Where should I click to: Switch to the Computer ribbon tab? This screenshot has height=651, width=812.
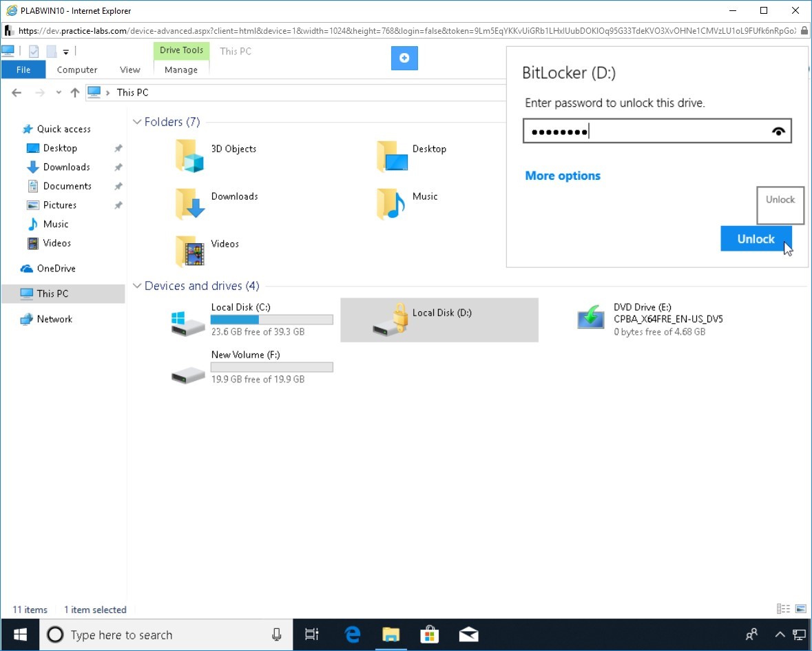(x=77, y=70)
